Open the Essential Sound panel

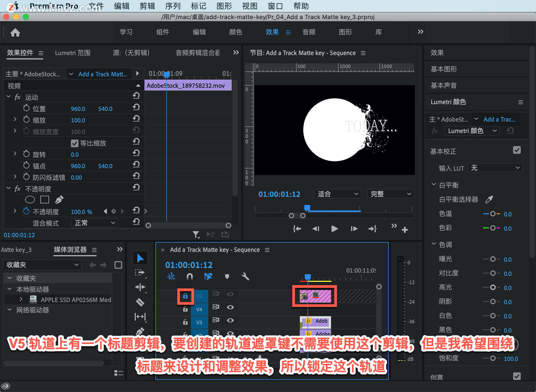click(444, 85)
